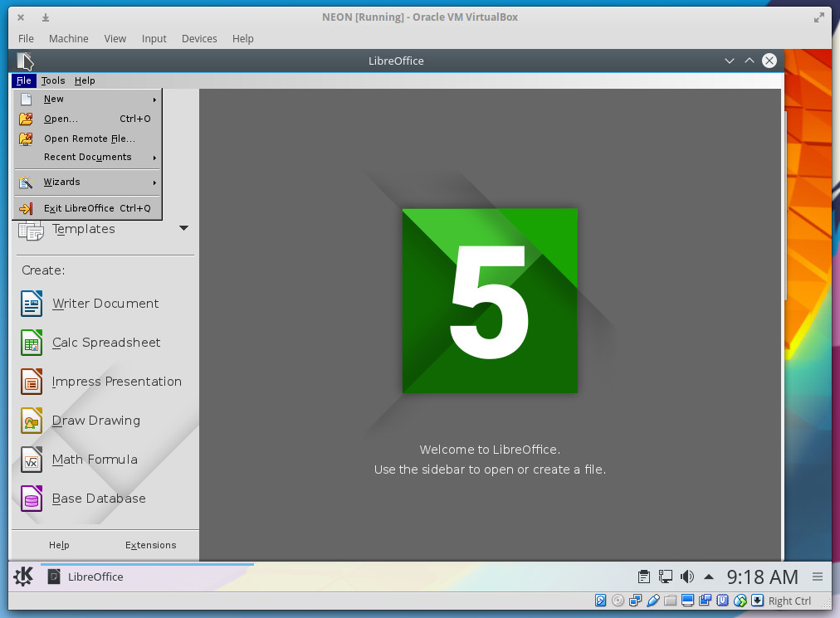Click VirtualBox shared folder status icon
This screenshot has height=618, width=840.
click(x=670, y=601)
